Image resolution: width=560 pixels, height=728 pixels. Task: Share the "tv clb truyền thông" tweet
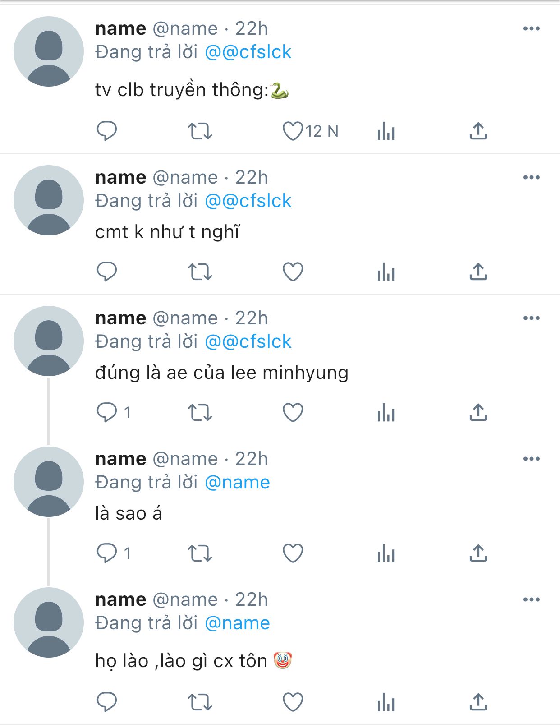(x=478, y=131)
